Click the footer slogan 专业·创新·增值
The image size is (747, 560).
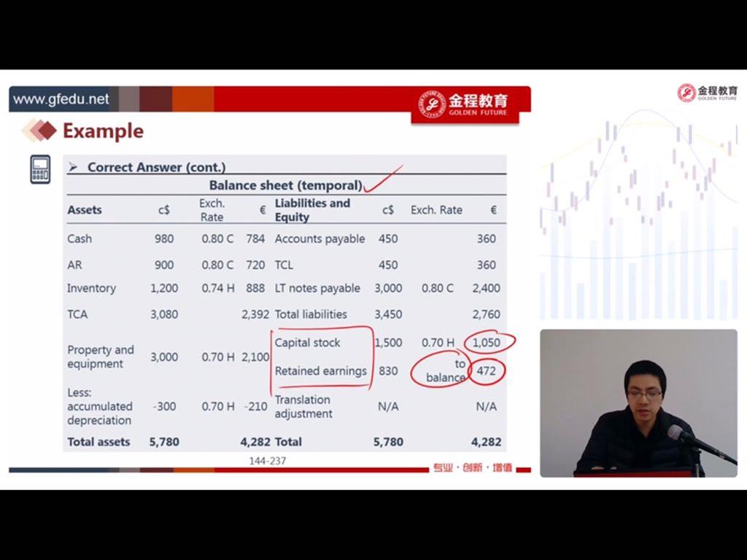473,467
